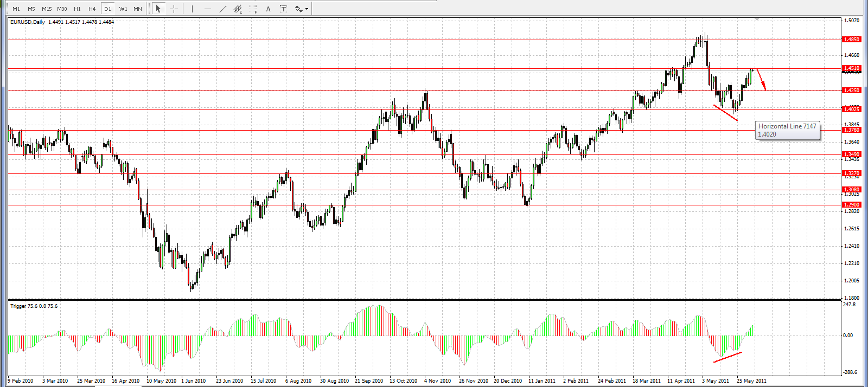
Task: Click the 1.1800 price scale value
Action: [x=852, y=298]
